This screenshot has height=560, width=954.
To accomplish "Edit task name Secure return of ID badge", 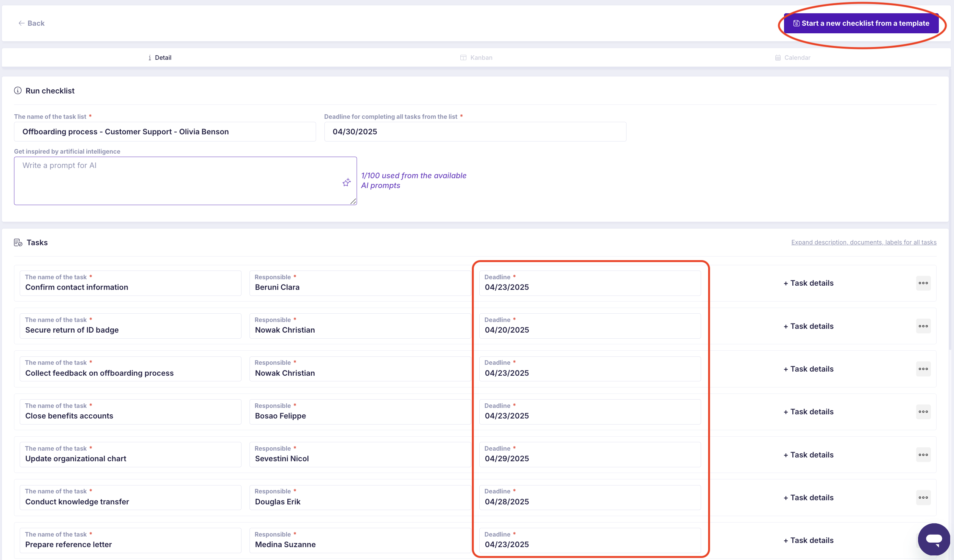I will 131,326.
